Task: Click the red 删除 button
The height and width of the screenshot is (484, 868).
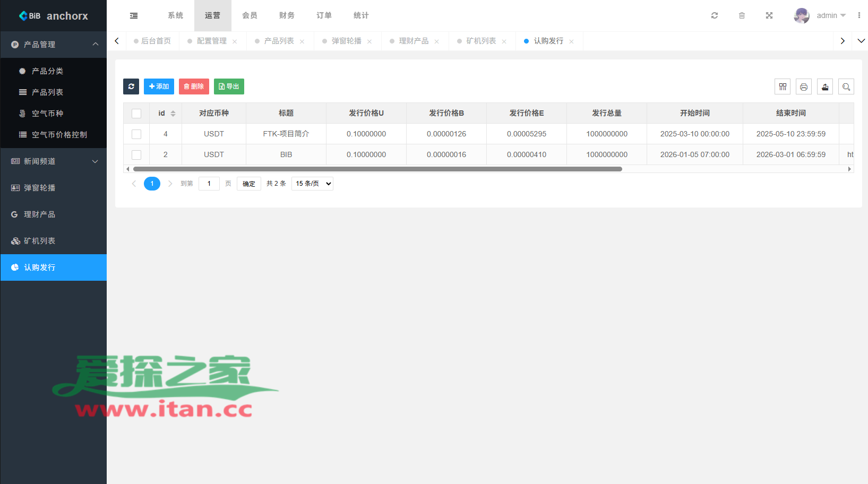Action: 194,87
